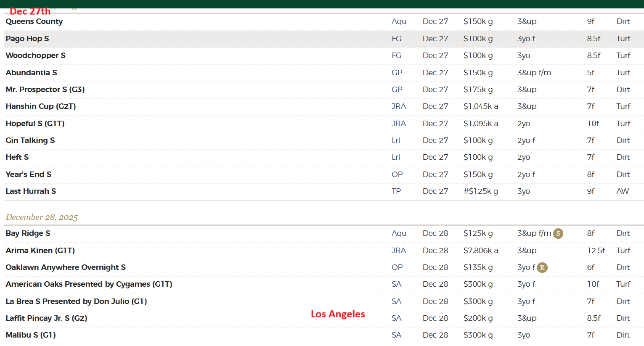
Task: Click the FG track link for Pago Hop S
Action: click(x=396, y=39)
